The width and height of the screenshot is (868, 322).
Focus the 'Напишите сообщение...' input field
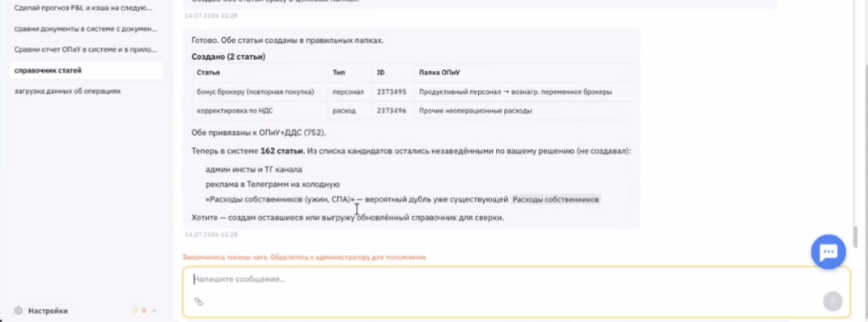(x=516, y=279)
